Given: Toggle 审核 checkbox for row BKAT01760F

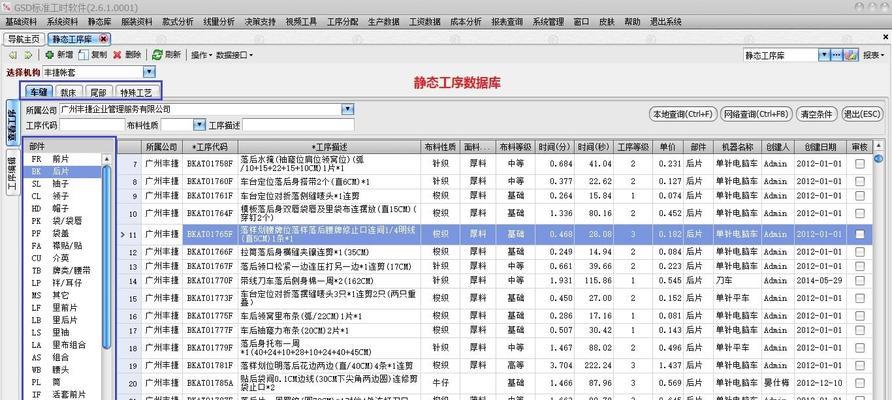Looking at the screenshot, I should 860,182.
